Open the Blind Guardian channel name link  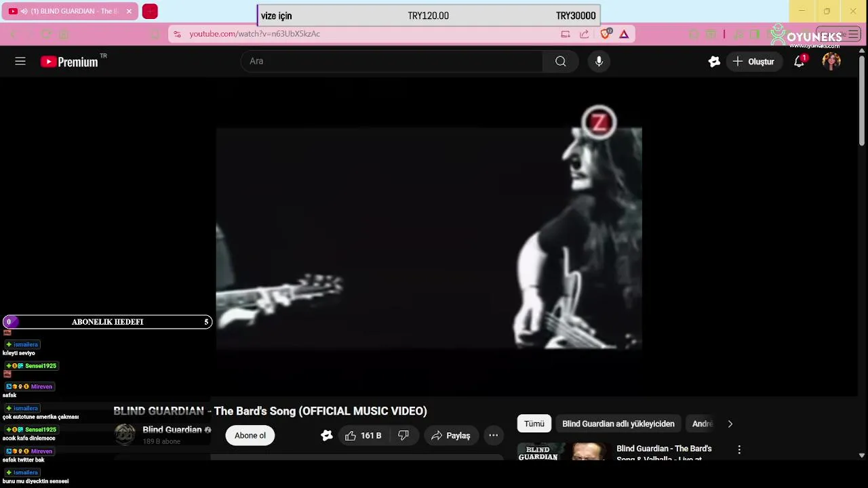point(172,430)
